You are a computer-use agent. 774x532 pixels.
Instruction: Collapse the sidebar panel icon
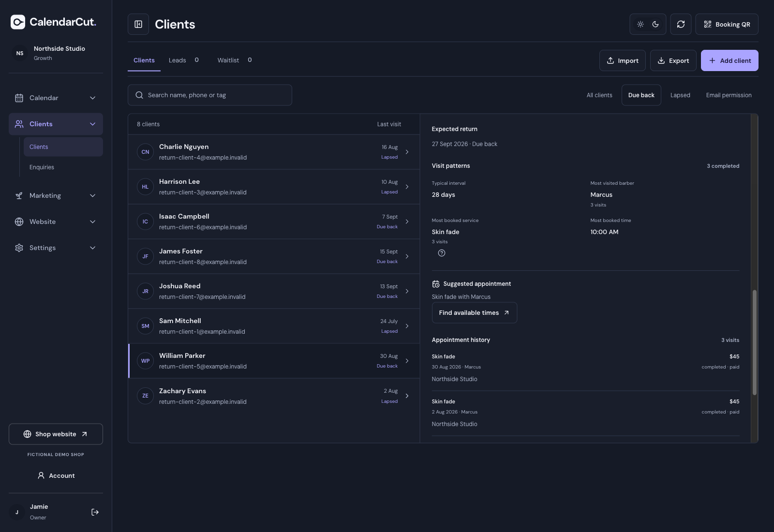(138, 24)
